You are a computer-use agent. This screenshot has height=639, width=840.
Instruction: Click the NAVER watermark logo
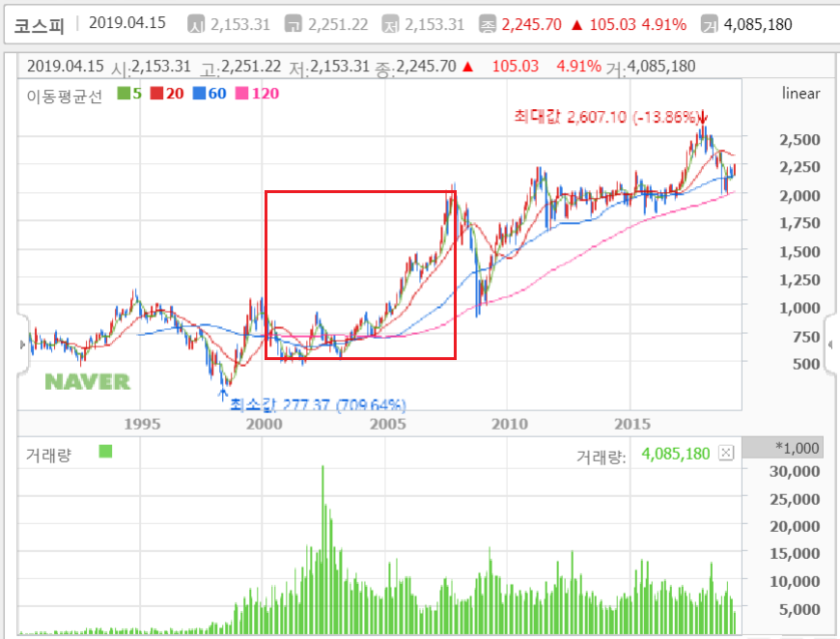pos(88,381)
